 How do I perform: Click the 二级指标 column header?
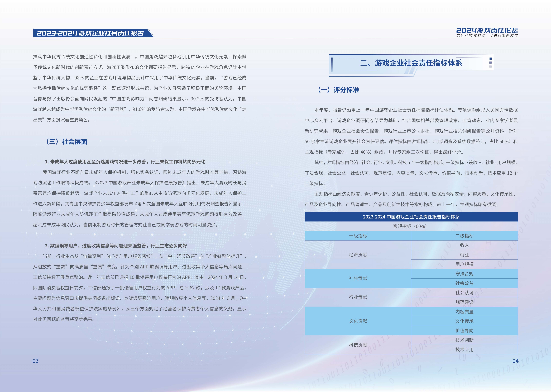[464, 236]
